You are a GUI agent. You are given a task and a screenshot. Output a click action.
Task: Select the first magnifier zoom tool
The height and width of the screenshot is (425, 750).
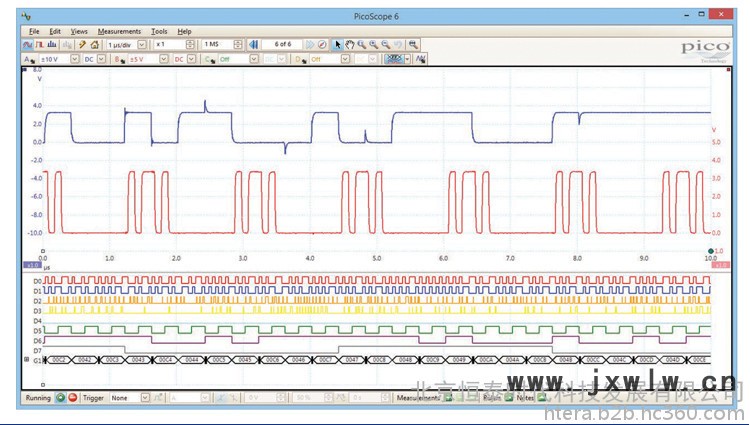[362, 44]
